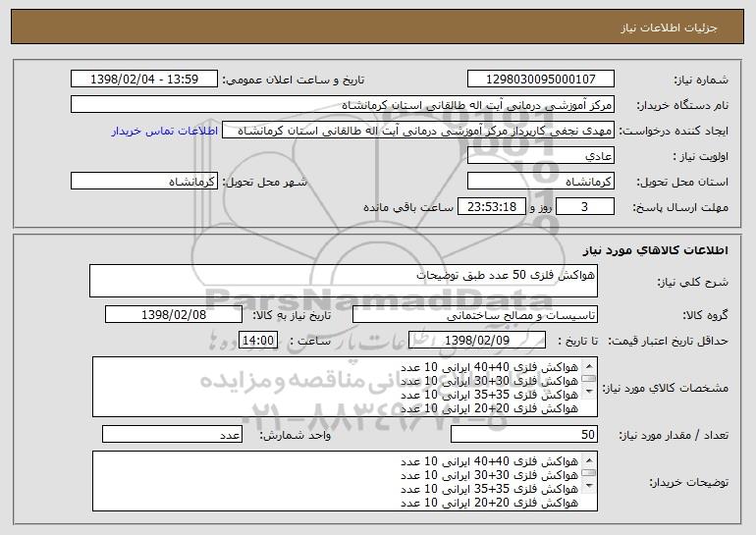
Task: Select the need number field 1298030095000107
Action: click(x=540, y=80)
